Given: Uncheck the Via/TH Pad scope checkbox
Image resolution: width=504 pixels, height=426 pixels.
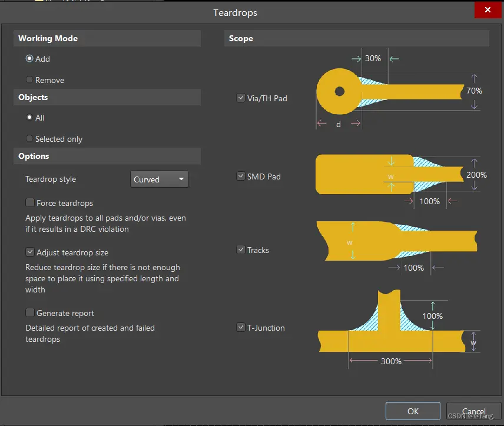Looking at the screenshot, I should [241, 98].
